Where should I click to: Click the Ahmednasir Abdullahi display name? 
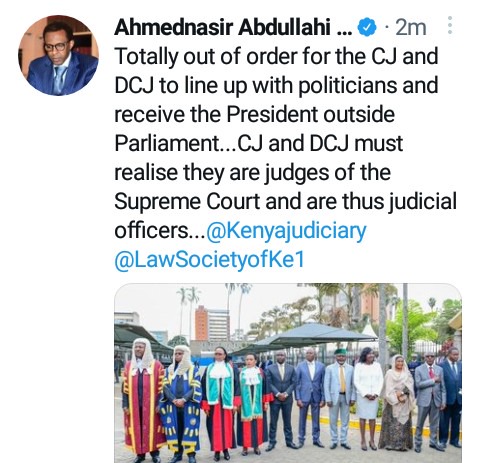pyautogui.click(x=233, y=27)
